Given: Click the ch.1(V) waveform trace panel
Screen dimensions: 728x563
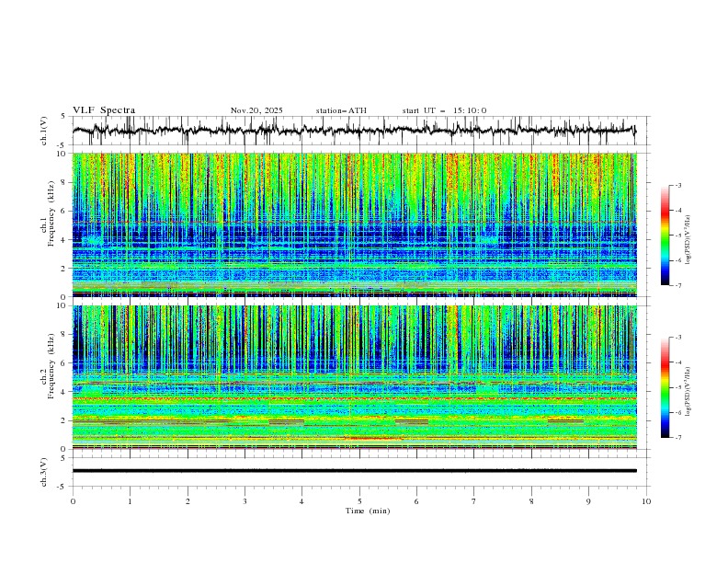Looking at the screenshot, I should click(x=358, y=131).
